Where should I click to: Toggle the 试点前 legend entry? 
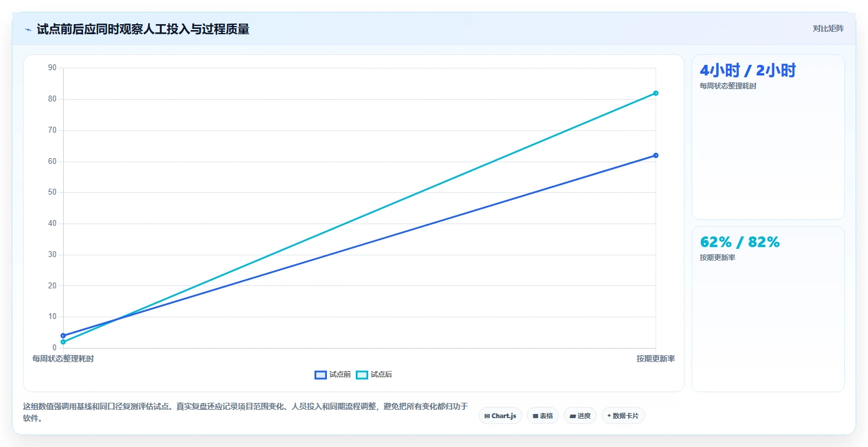[x=333, y=375]
